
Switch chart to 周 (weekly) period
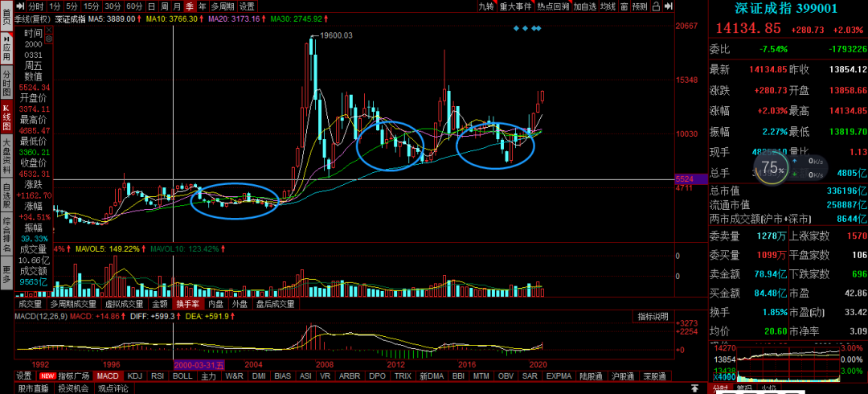click(165, 6)
